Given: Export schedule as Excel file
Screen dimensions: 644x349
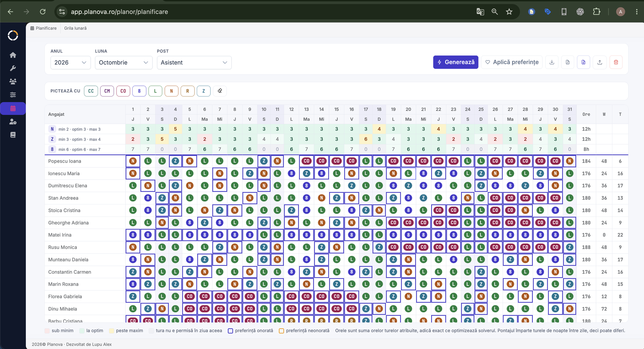Looking at the screenshot, I should click(x=584, y=62).
